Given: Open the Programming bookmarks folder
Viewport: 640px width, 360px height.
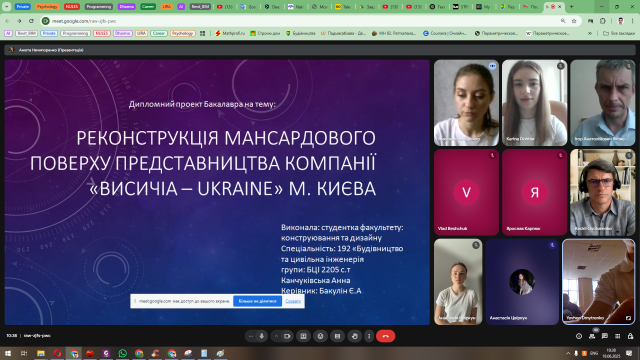Looking at the screenshot, I should (x=75, y=33).
